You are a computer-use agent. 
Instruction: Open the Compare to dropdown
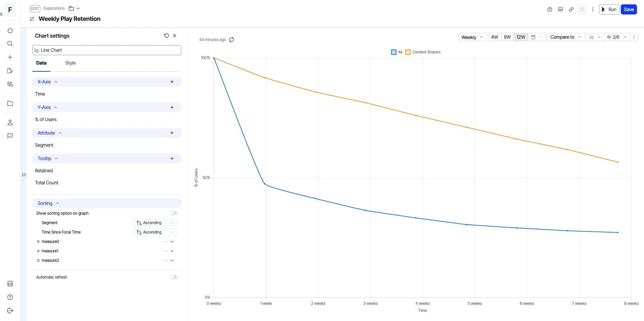click(x=566, y=37)
